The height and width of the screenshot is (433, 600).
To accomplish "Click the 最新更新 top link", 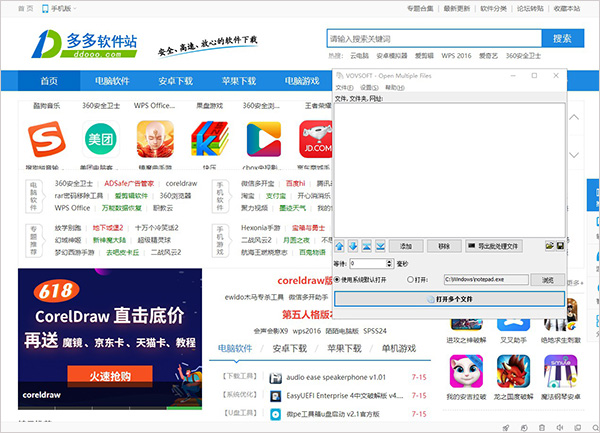I will point(457,8).
